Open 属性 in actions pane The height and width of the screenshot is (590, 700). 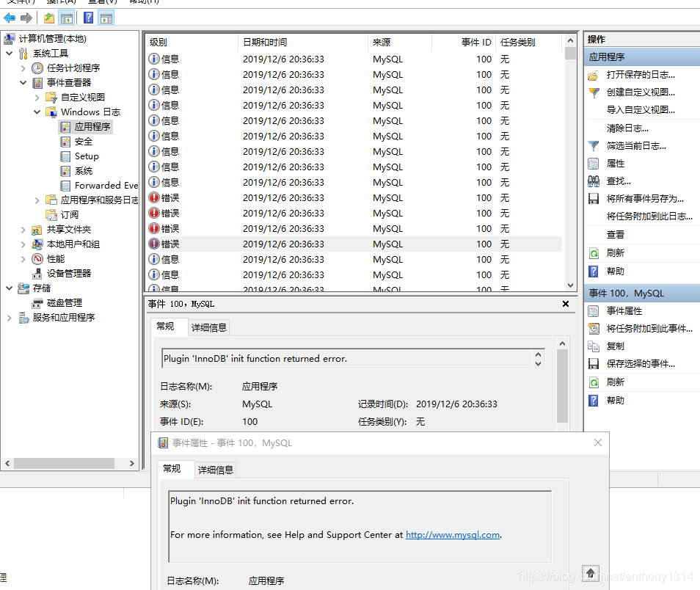coord(615,164)
